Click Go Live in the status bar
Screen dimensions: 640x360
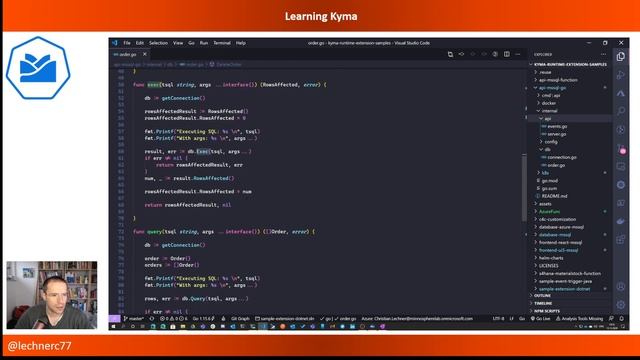coord(541,319)
